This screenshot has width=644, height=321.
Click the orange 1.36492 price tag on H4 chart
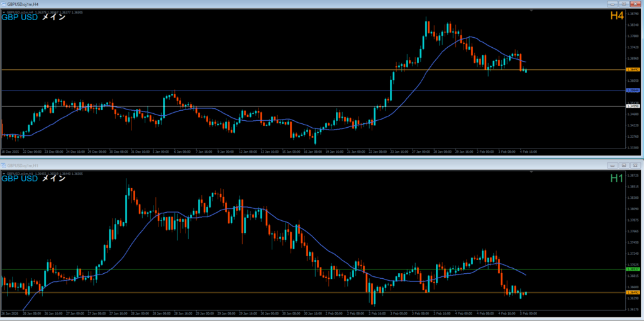(633, 70)
